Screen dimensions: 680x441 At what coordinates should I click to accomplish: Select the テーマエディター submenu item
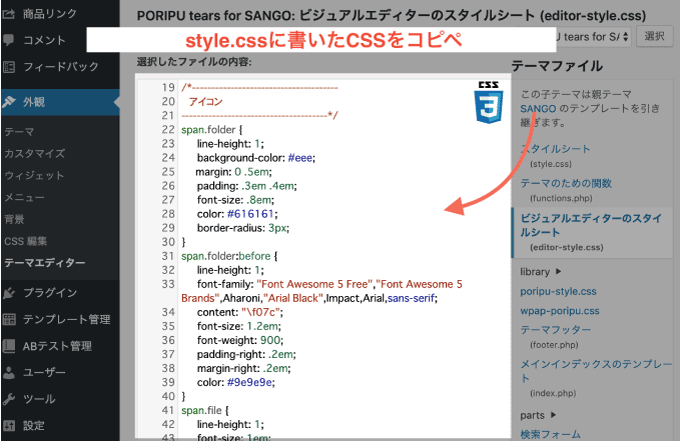coord(45,263)
